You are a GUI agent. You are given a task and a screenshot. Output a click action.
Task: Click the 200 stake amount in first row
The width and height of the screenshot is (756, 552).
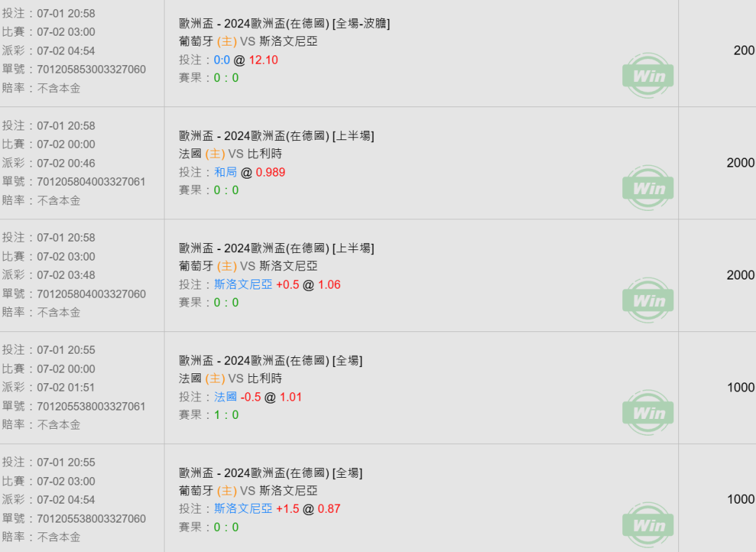tap(744, 50)
